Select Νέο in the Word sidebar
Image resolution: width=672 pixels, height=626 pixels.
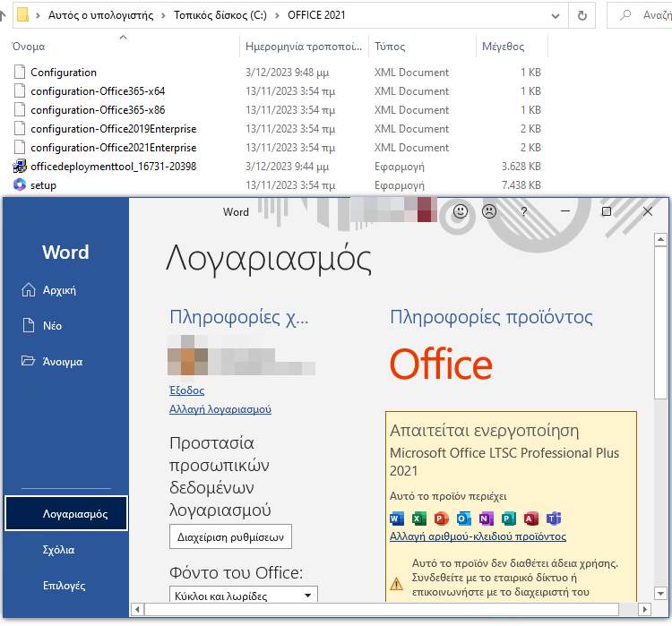(x=52, y=326)
